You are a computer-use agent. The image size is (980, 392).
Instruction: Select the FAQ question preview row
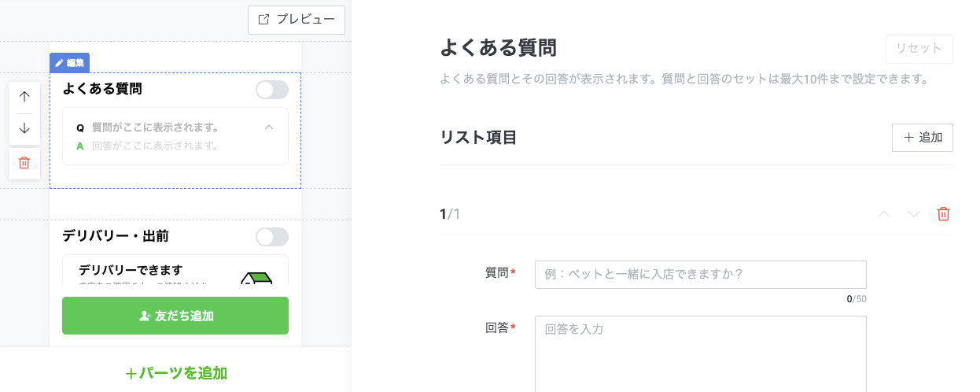[175, 127]
